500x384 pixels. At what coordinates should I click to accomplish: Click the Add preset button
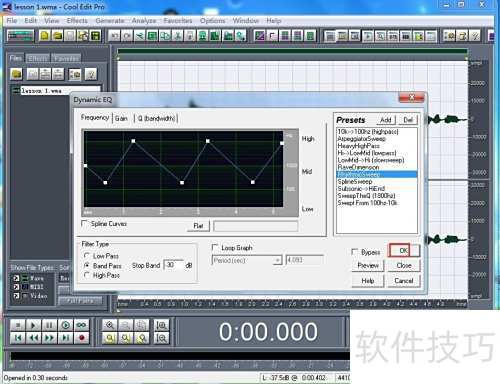[386, 120]
